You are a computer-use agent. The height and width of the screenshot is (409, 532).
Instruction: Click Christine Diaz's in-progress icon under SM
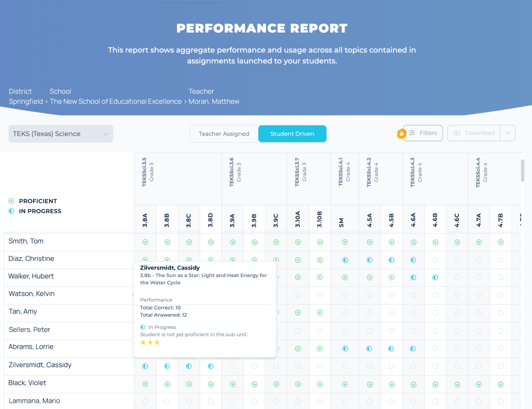[345, 260]
